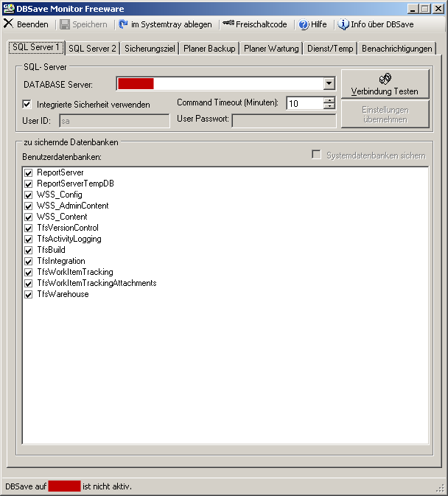Select the SQL Server 1 tab
This screenshot has height=496, width=448.
click(x=36, y=47)
